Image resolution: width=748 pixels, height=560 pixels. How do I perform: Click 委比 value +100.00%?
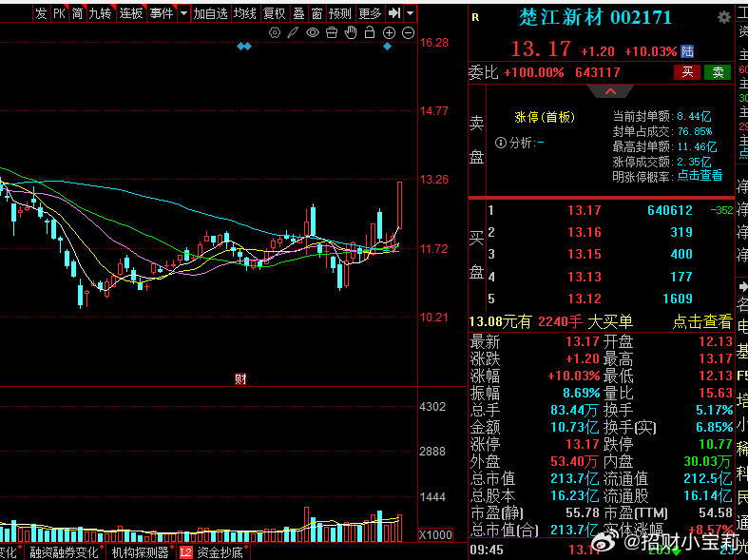click(534, 72)
